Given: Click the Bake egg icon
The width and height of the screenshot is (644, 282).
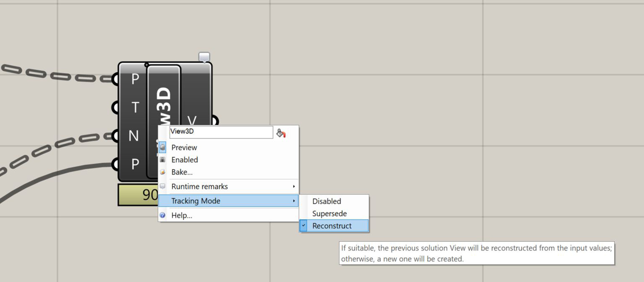Looking at the screenshot, I should [x=163, y=172].
